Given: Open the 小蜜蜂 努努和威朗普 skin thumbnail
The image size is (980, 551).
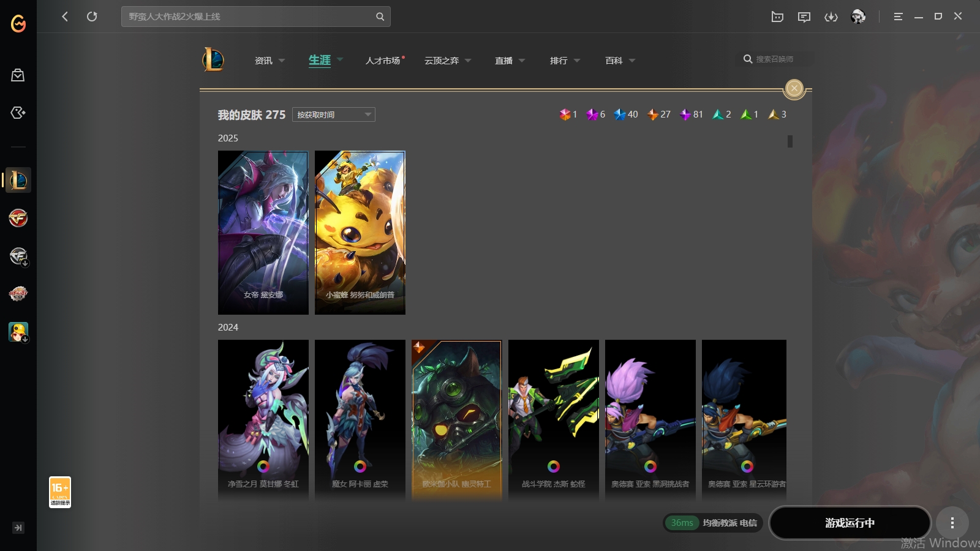Looking at the screenshot, I should (x=360, y=233).
